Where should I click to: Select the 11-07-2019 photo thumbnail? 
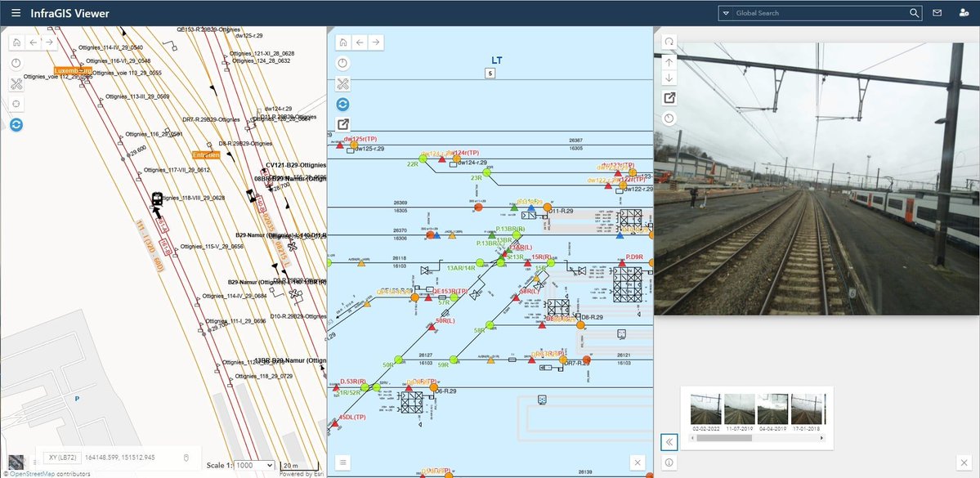tap(740, 409)
